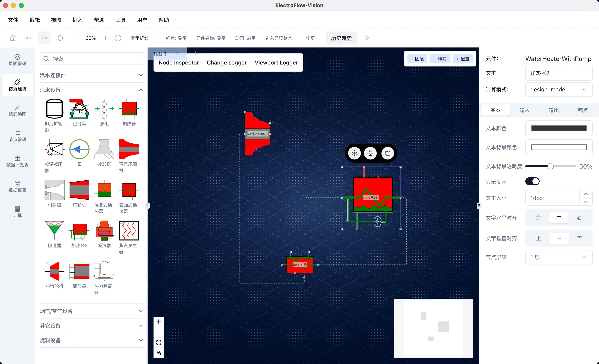Set vertical alignment to 上
This screenshot has height=364, width=599.
point(538,238)
